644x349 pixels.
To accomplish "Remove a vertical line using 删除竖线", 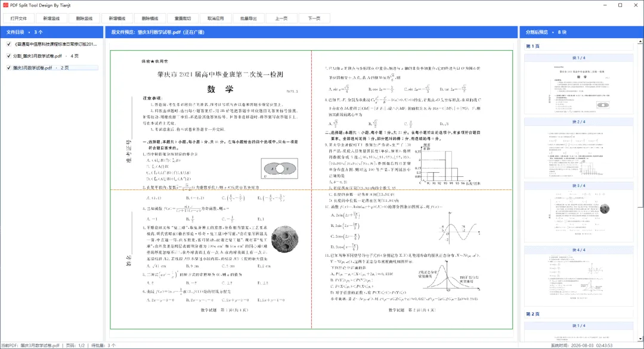I will pyautogui.click(x=84, y=18).
